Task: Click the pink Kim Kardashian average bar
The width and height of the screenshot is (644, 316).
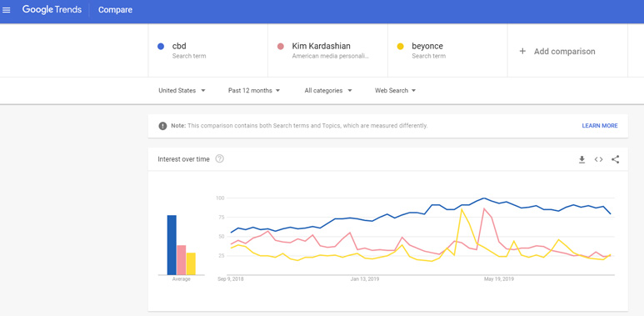Action: click(181, 260)
